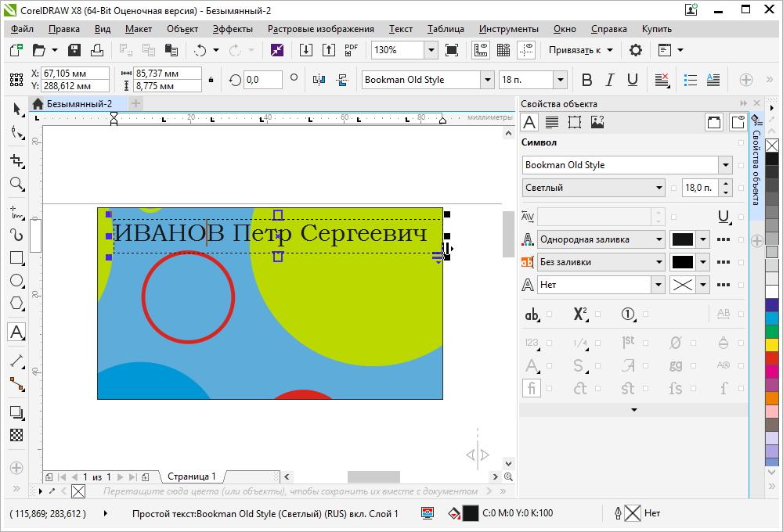Screen dimensions: 783x532
Task: Toggle grid display in toolbar
Action: click(x=503, y=50)
